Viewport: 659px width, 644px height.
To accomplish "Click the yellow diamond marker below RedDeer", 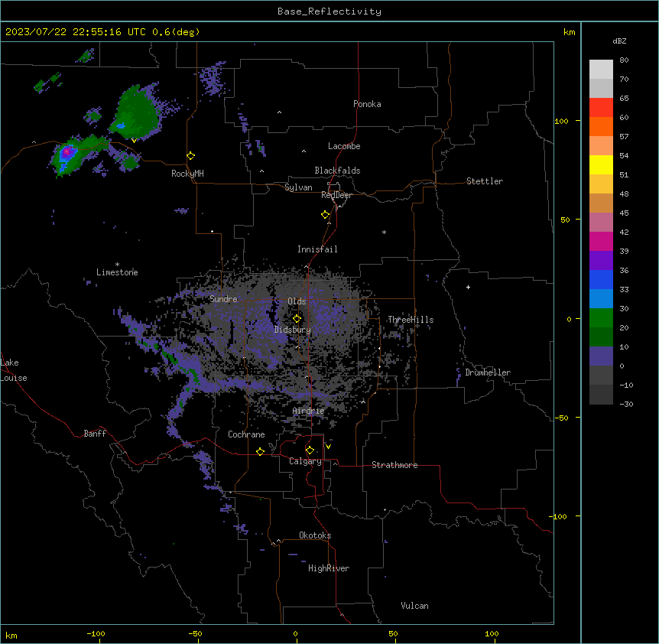I will (326, 215).
